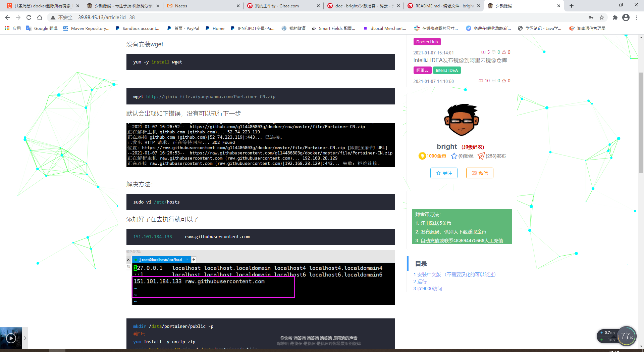Viewport: 644px width, 352px height.
Task: Click the IntelliJ IDEA tag
Action: 447,71
